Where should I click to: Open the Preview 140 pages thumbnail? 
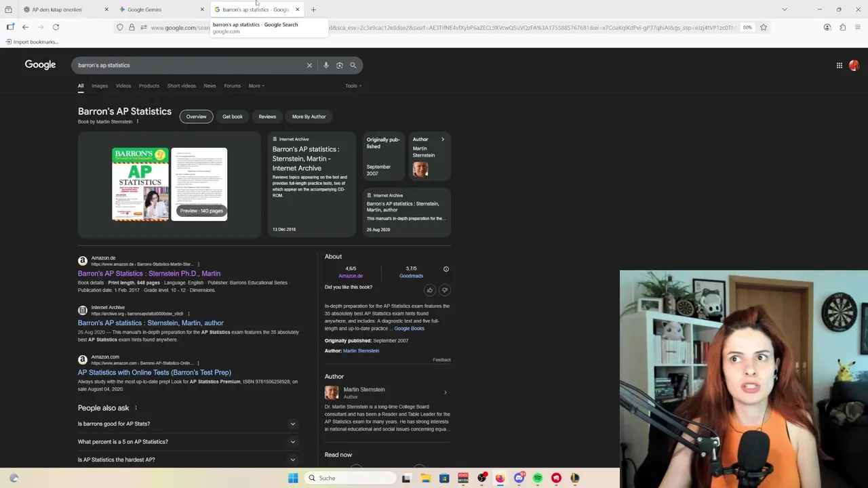[199, 184]
